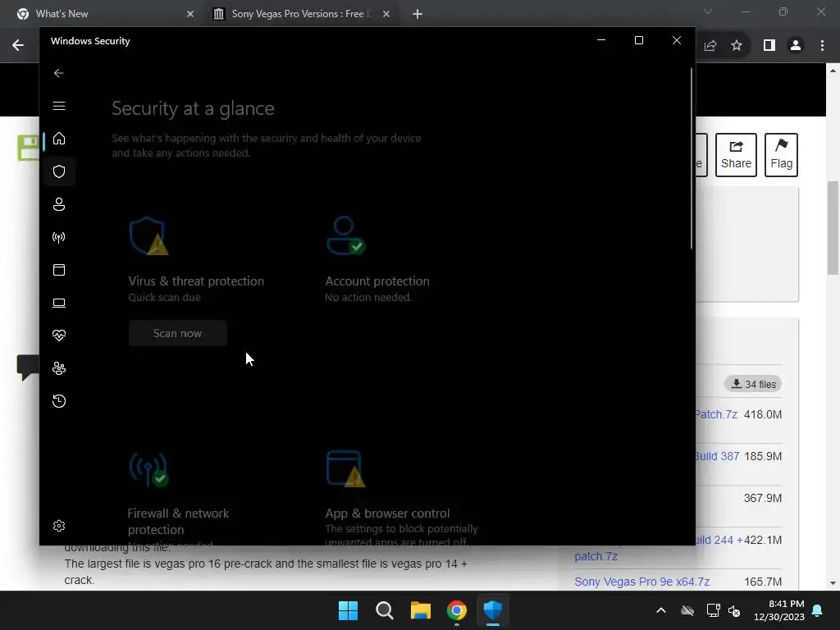The height and width of the screenshot is (630, 840).
Task: Open Virus & threat protection shield sidebar icon
Action: coord(59,171)
